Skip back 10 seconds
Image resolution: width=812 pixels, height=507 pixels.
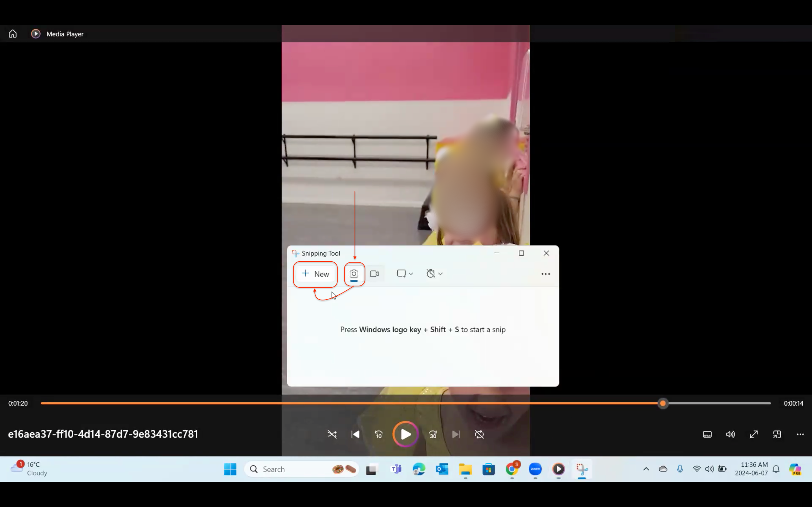tap(378, 434)
